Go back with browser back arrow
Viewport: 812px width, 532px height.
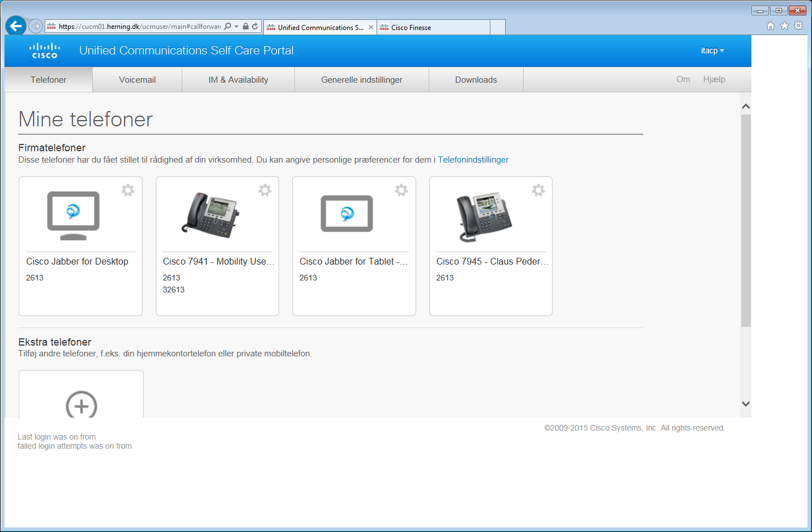pyautogui.click(x=16, y=26)
